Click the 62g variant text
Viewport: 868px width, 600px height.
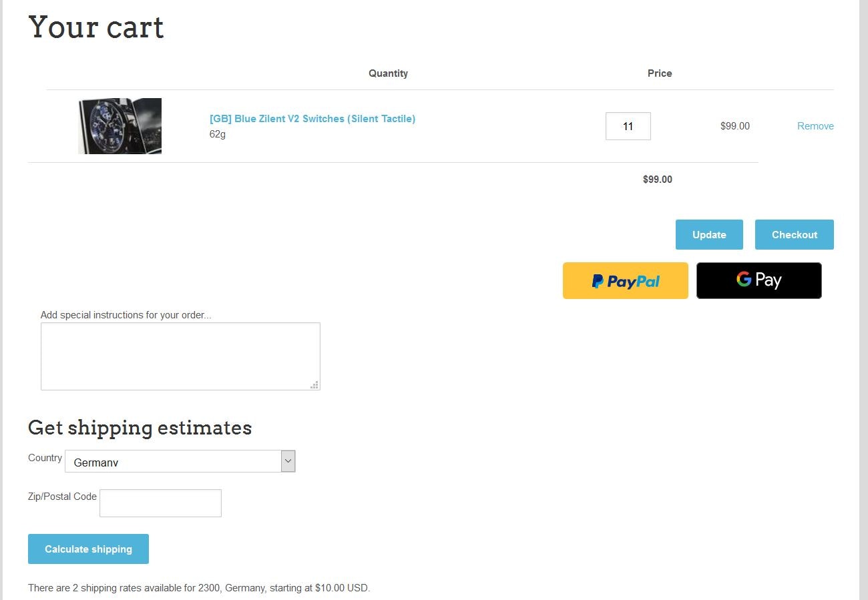218,134
